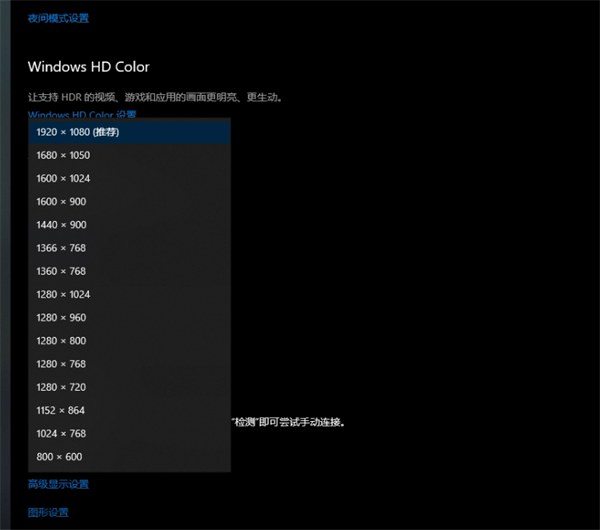
Task: Select 1152 × 864 resolution
Action: pos(129,410)
